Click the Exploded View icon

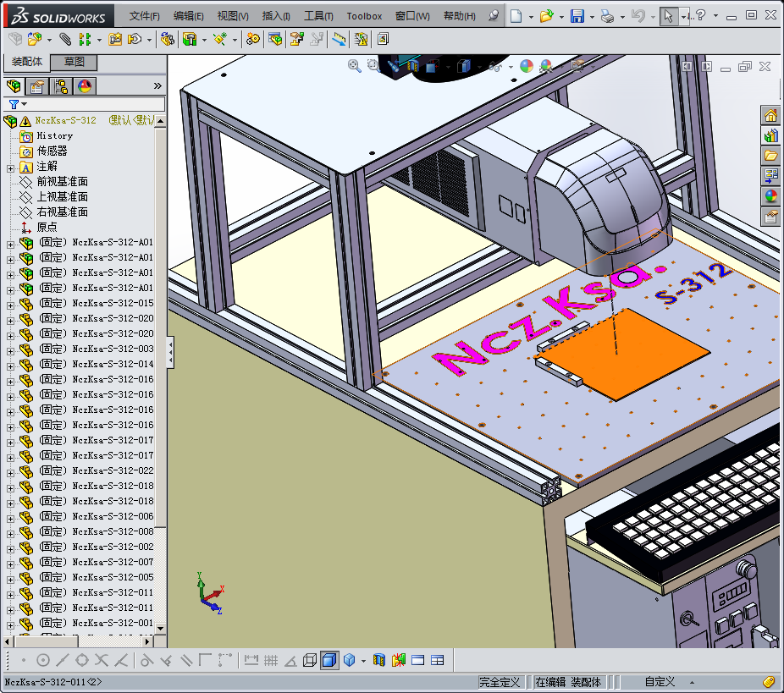coord(297,39)
